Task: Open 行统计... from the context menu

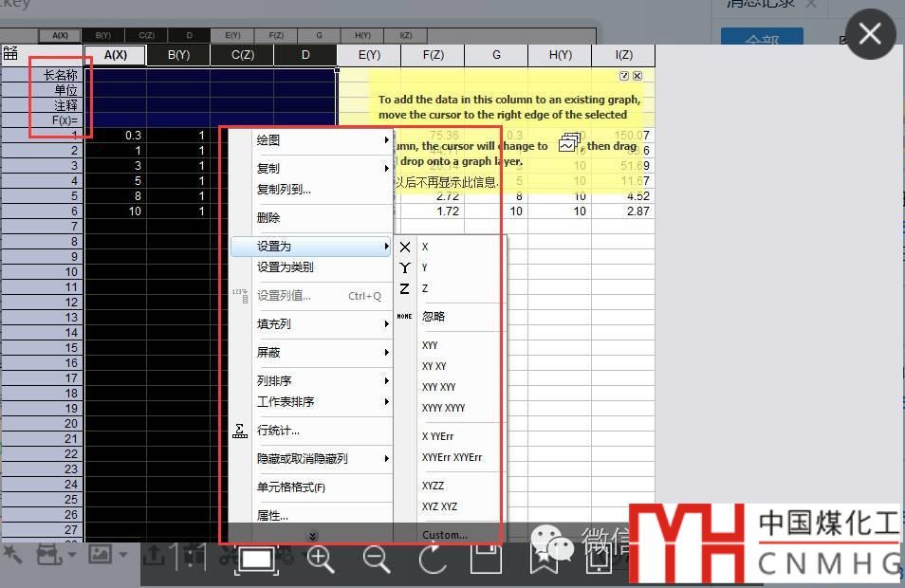Action: tap(278, 431)
